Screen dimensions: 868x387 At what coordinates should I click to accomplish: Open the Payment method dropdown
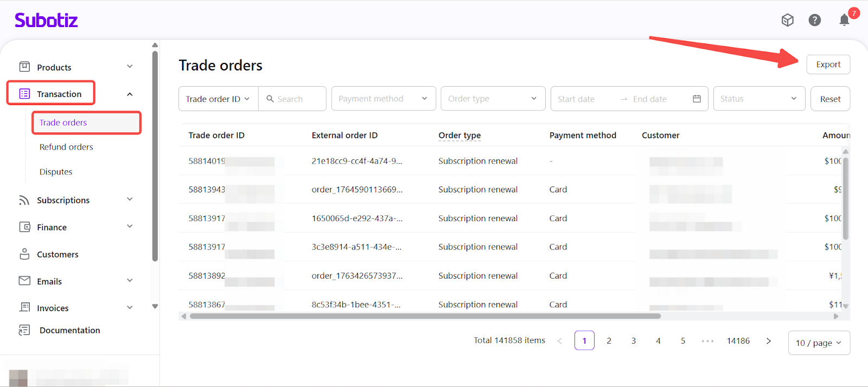[383, 99]
